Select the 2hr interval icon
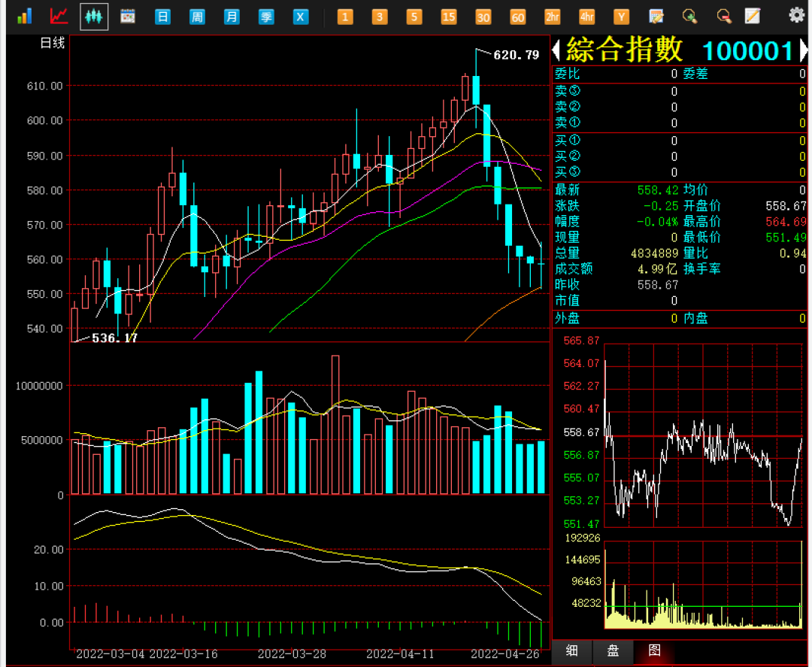 (552, 17)
